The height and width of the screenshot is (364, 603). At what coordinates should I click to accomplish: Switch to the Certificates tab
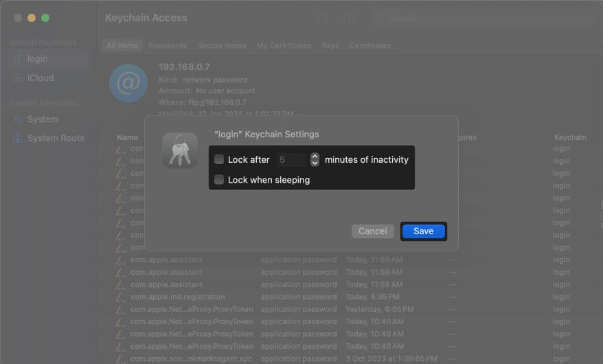pyautogui.click(x=370, y=45)
